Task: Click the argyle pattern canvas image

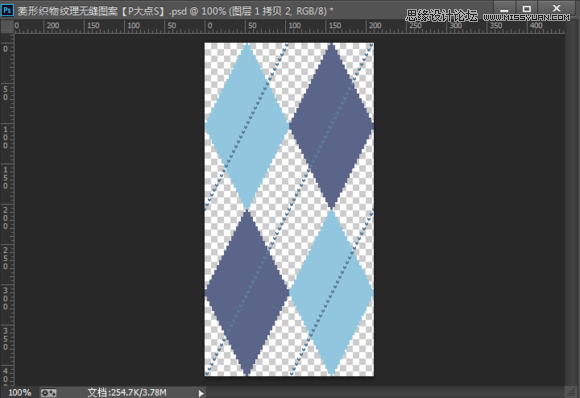Action: pos(289,209)
